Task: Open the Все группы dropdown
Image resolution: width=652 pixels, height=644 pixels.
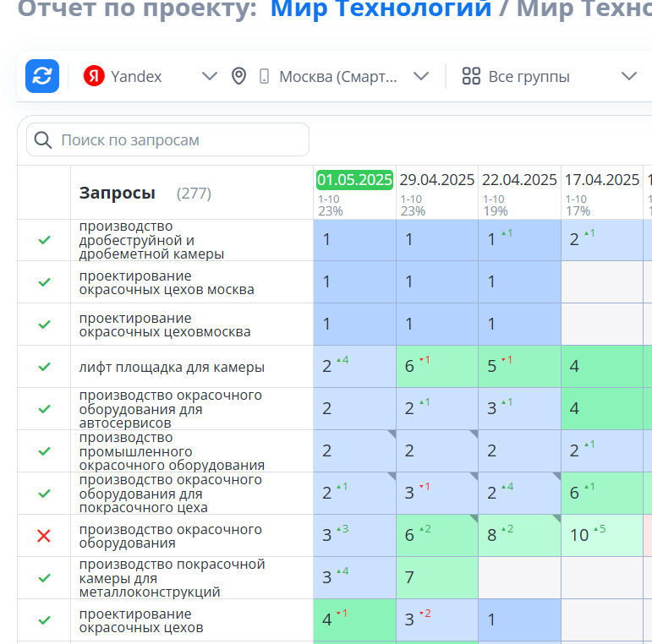Action: 628,76
